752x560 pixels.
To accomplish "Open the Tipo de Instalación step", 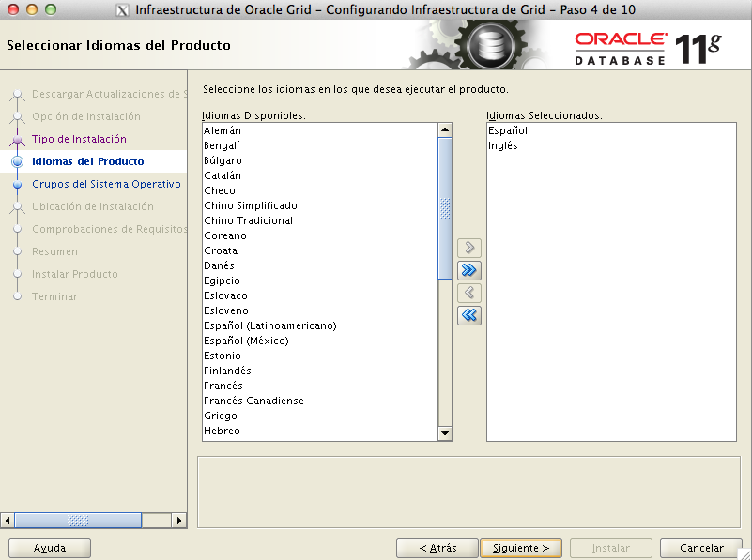I will coord(79,139).
